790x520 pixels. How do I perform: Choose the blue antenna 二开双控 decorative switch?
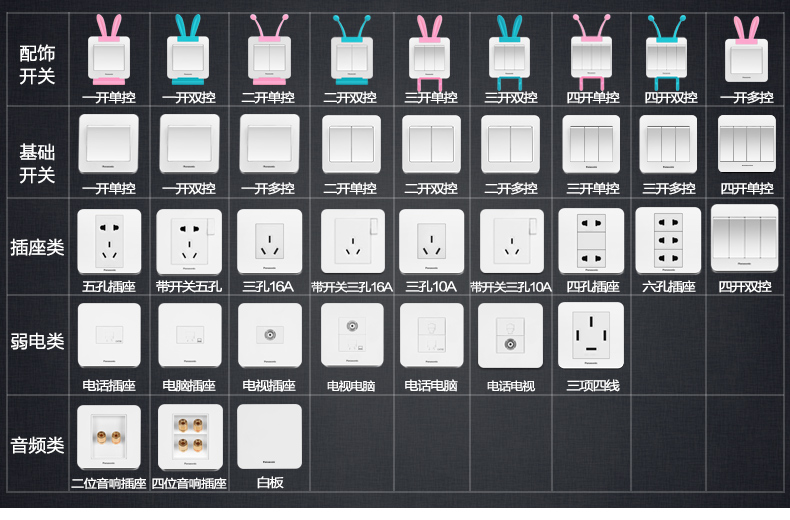(x=352, y=50)
